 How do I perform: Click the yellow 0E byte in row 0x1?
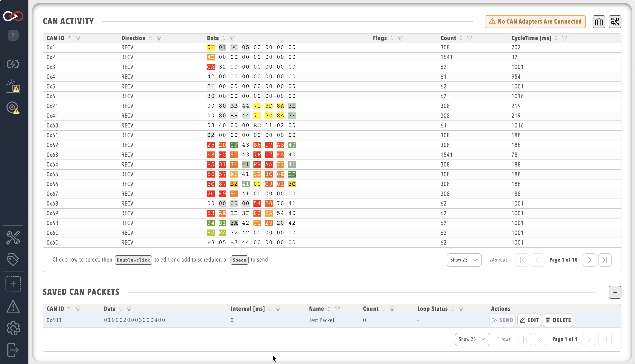pyautogui.click(x=211, y=48)
